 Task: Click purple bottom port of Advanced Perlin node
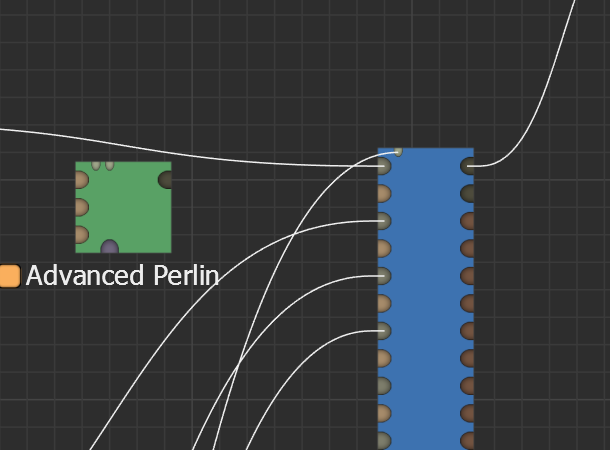(x=110, y=247)
